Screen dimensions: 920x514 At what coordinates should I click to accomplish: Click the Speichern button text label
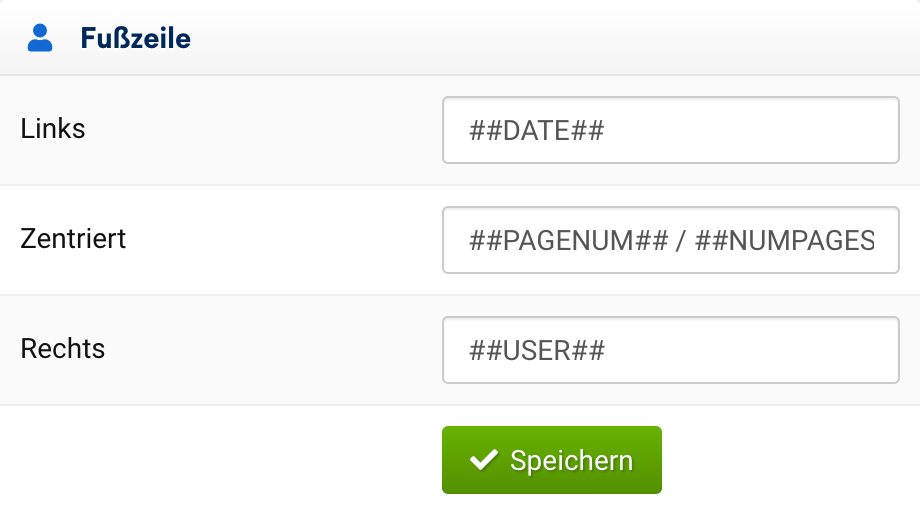[571, 460]
